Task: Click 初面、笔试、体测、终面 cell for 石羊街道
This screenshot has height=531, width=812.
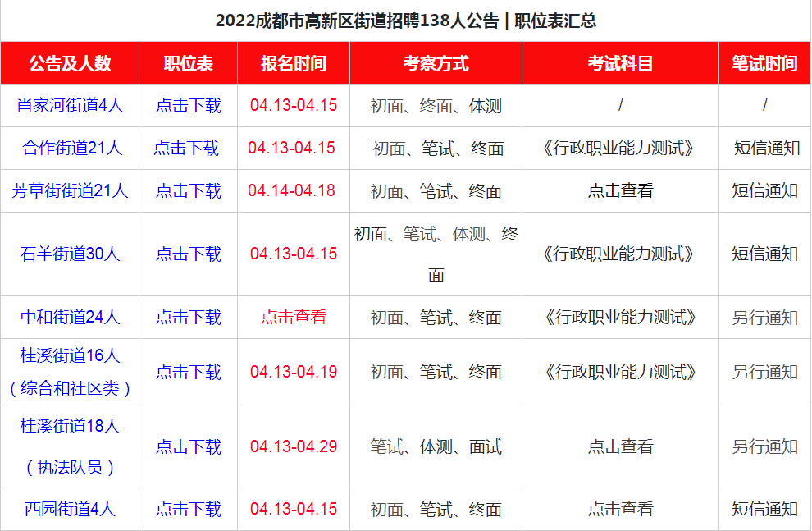Action: (x=436, y=254)
